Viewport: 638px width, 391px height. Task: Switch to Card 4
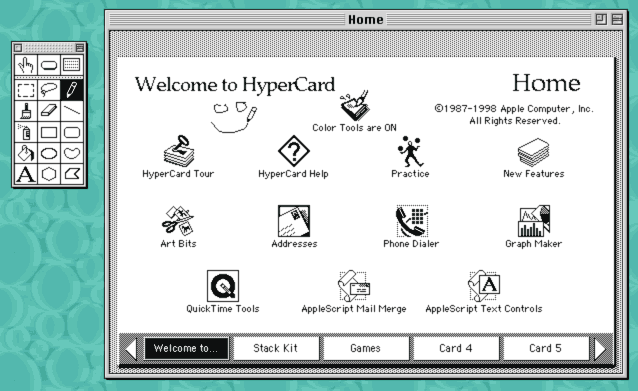pos(456,348)
